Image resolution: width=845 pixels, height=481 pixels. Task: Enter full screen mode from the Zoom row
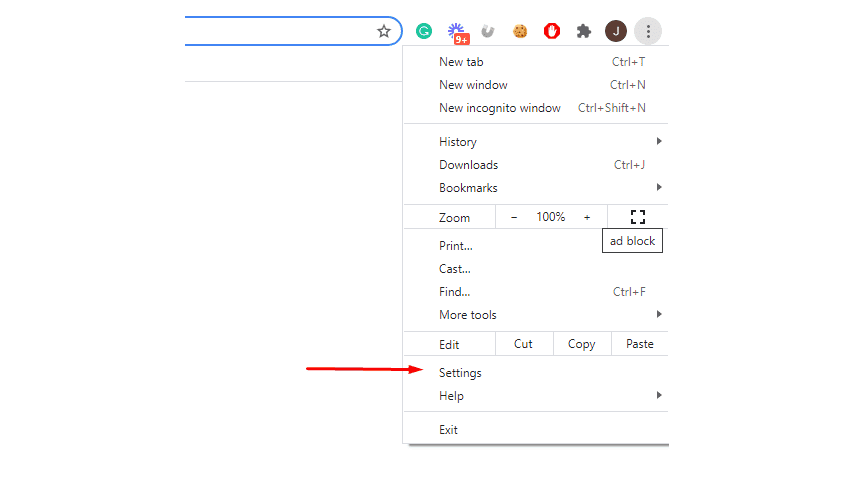point(638,217)
